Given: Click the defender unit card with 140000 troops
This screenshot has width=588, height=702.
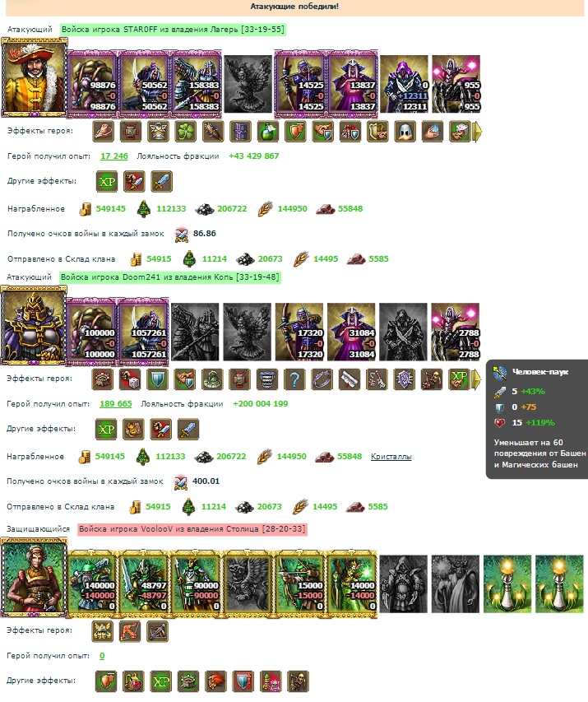Looking at the screenshot, I should click(93, 583).
